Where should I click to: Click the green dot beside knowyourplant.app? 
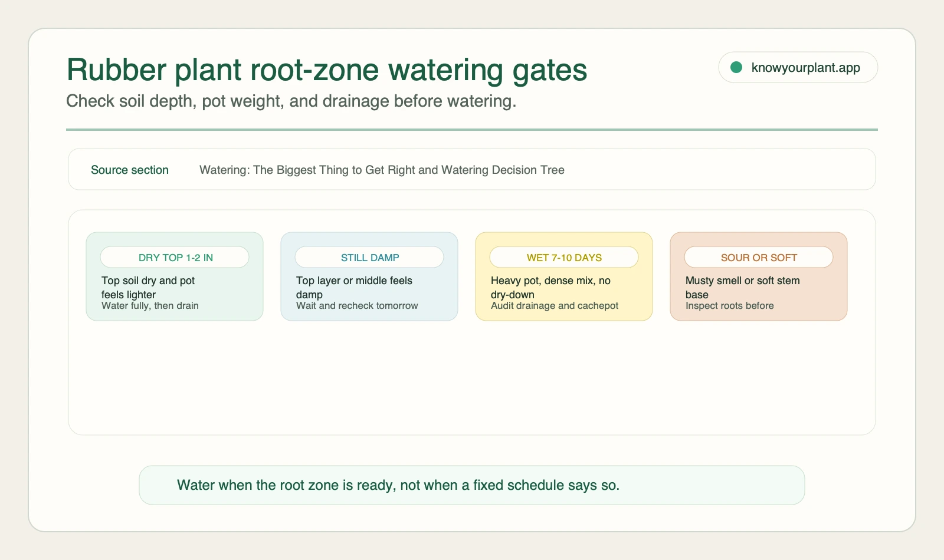pos(736,67)
